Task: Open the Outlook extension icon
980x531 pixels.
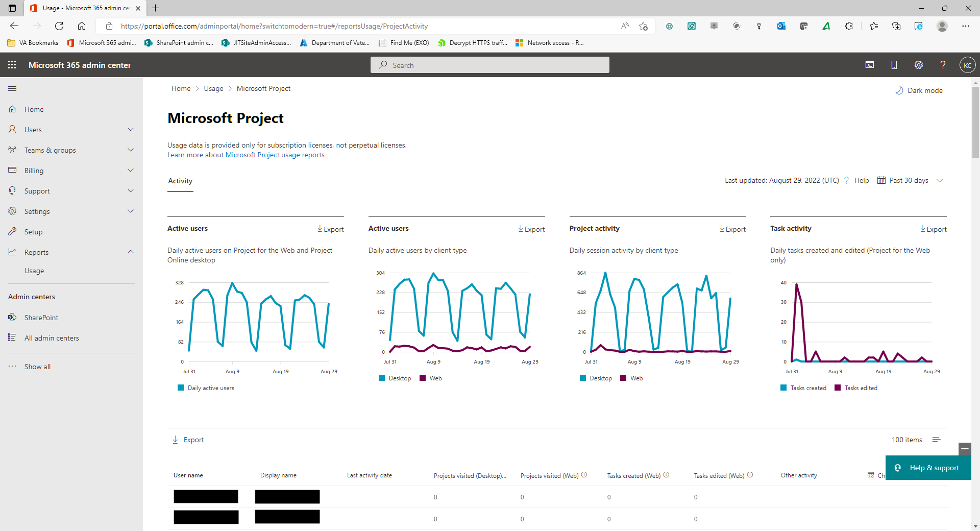Action: pos(781,26)
